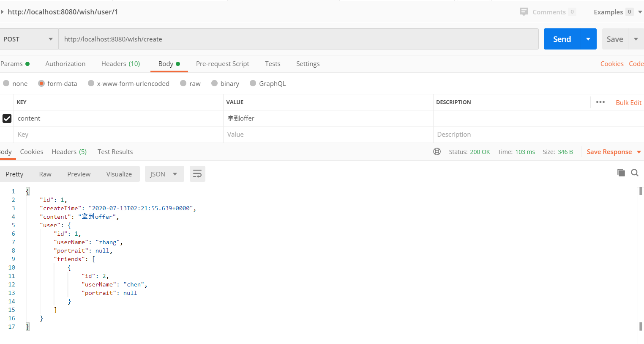Select the GraphQL body radio button
The height and width of the screenshot is (344, 644).
point(253,83)
